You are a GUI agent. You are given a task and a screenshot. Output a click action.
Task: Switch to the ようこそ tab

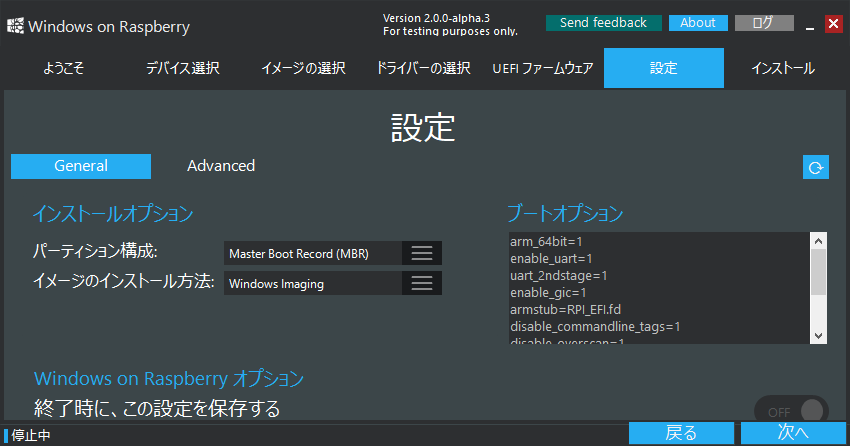coord(63,68)
